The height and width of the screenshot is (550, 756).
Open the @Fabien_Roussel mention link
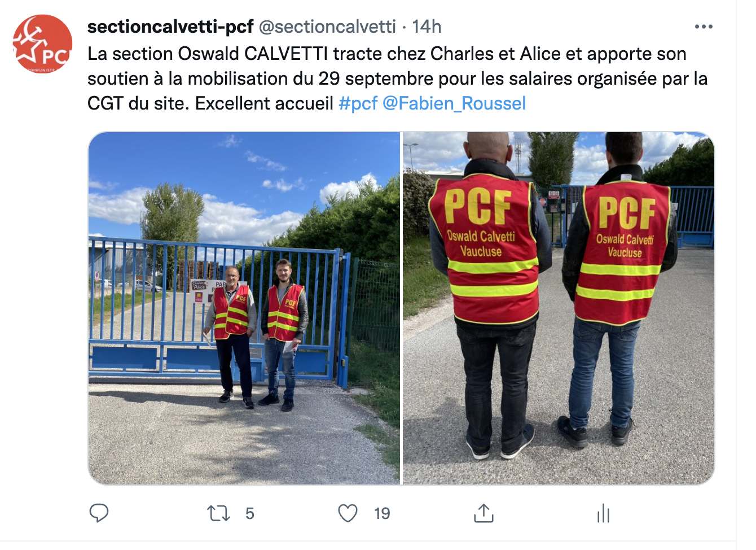click(454, 103)
